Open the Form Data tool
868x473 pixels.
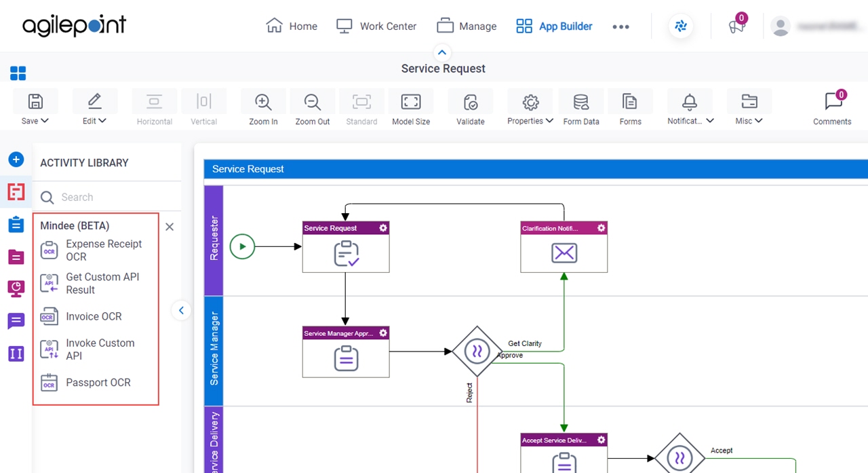click(x=581, y=102)
